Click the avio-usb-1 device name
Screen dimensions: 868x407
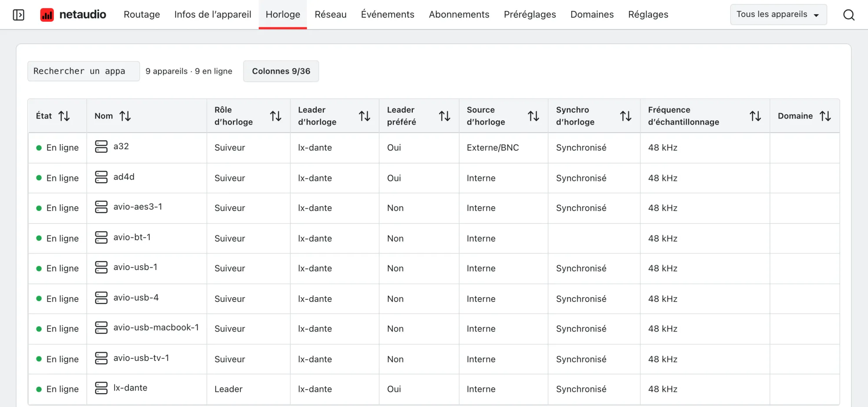pyautogui.click(x=135, y=267)
